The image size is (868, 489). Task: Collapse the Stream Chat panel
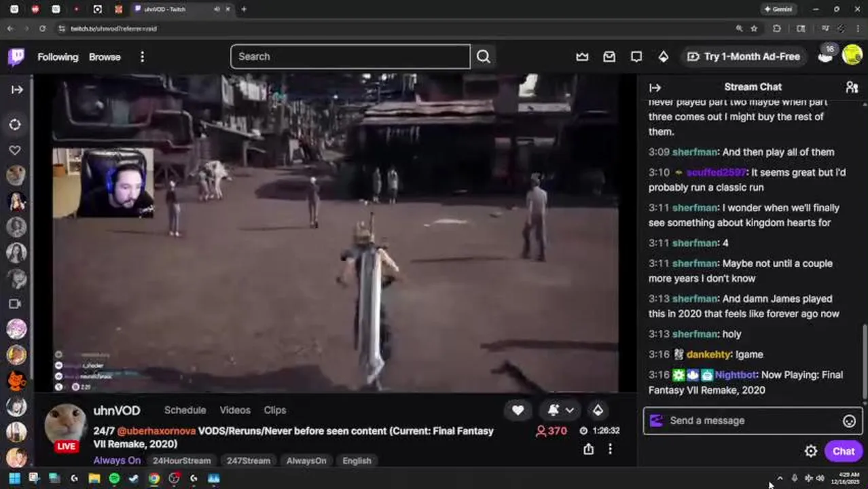tap(655, 87)
